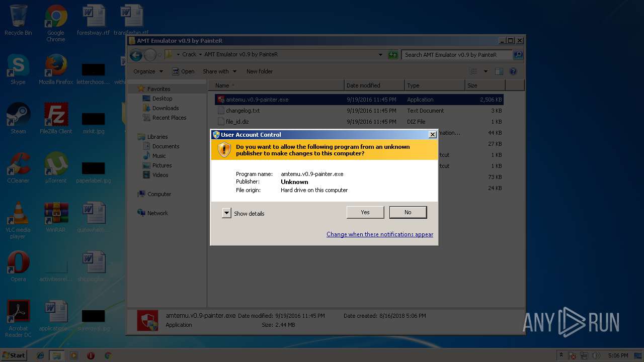This screenshot has height=362, width=644.
Task: Open the Chrome taskbar icon
Action: coord(108,355)
